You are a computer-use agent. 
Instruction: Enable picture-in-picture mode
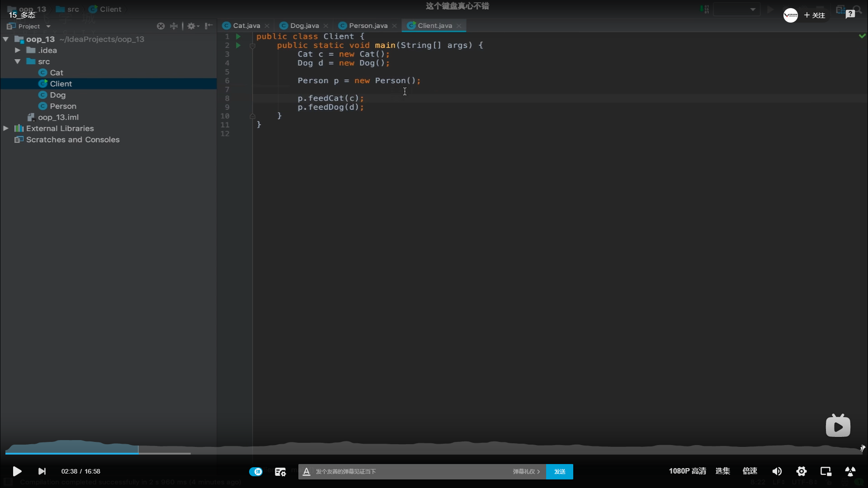[x=826, y=471]
